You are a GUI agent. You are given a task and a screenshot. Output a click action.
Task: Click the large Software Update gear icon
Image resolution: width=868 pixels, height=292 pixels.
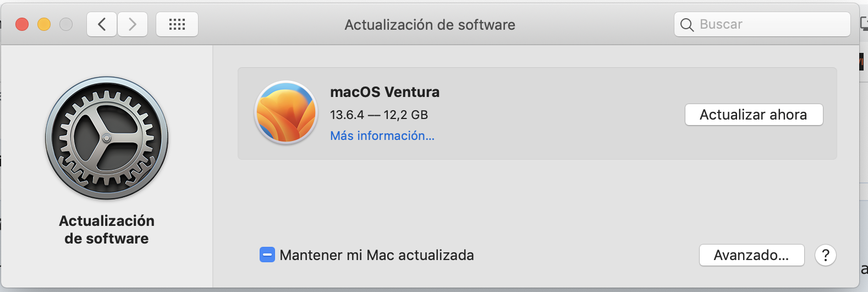coord(107,138)
